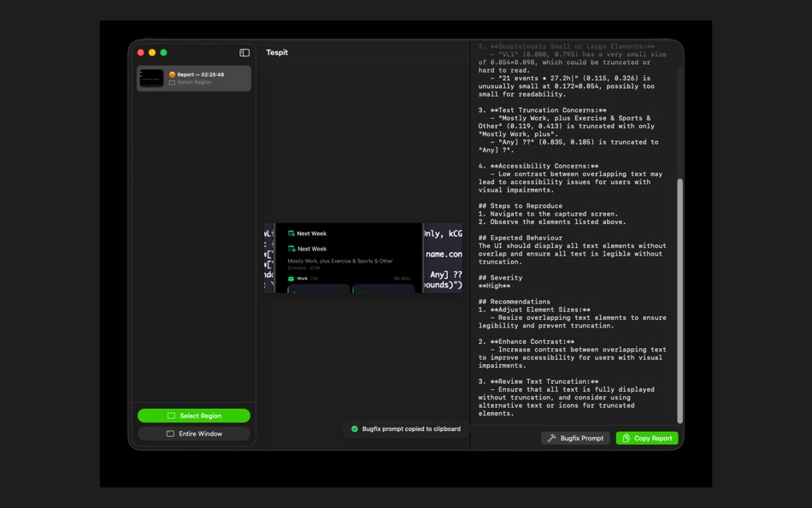
Task: Open the captured screenshot preview image
Action: tap(363, 258)
